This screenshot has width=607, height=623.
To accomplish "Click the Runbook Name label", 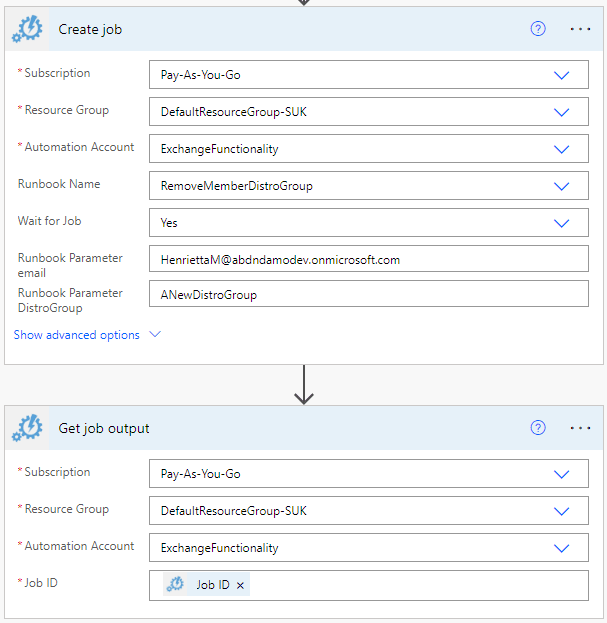I will [59, 184].
